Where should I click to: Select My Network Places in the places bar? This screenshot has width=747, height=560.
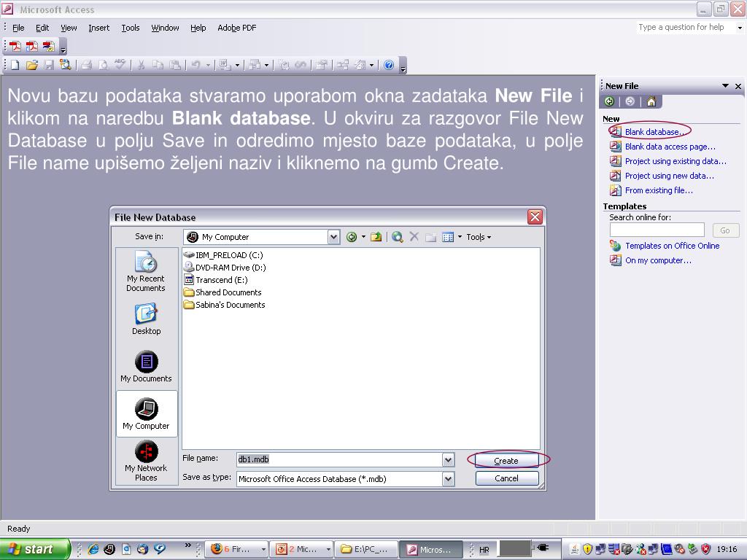146,461
